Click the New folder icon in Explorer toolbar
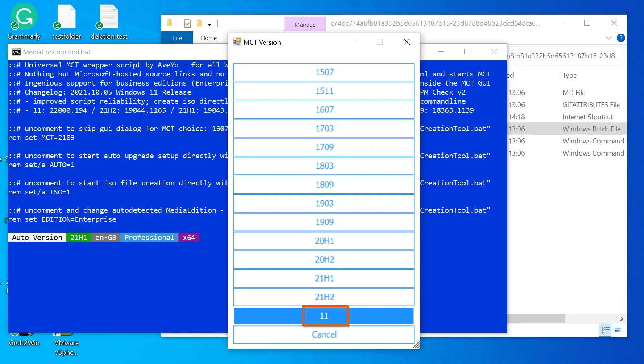644x364 pixels. click(x=199, y=23)
